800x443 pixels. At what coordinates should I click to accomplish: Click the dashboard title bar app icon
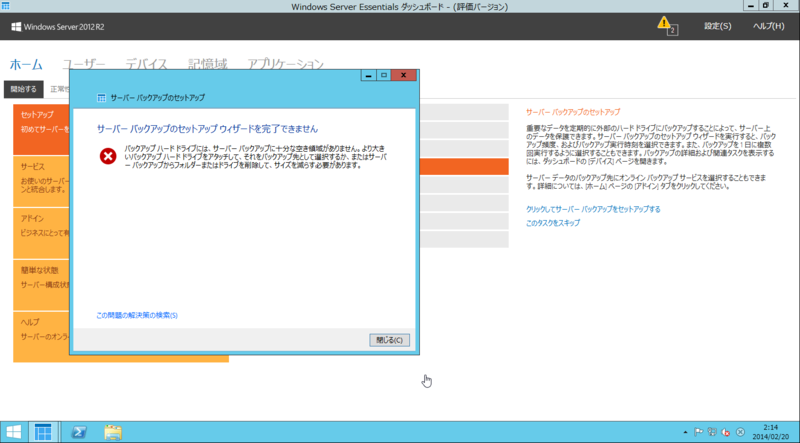(x=6, y=6)
